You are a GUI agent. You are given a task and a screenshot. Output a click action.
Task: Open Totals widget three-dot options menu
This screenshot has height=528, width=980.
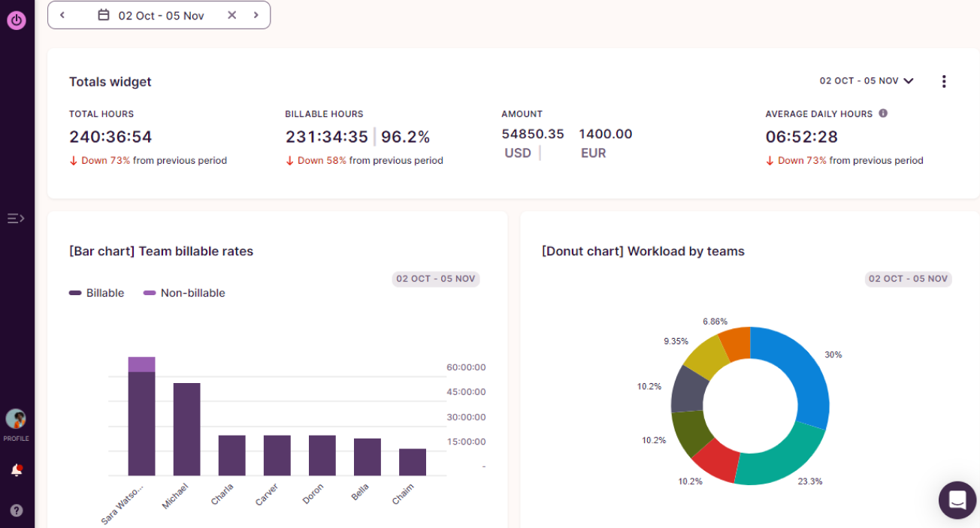pyautogui.click(x=944, y=81)
